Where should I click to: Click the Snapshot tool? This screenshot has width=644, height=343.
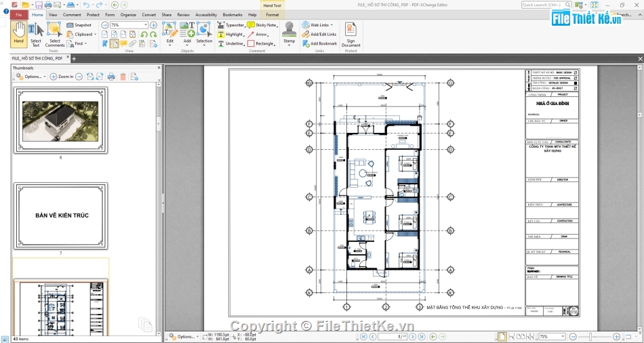[79, 25]
